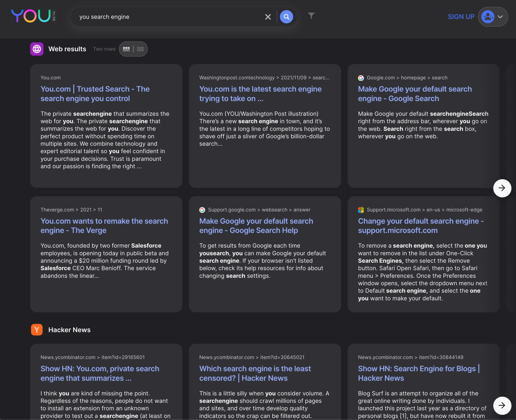Click the YOU logo to return home
The height and width of the screenshot is (420, 516).
(x=31, y=16)
